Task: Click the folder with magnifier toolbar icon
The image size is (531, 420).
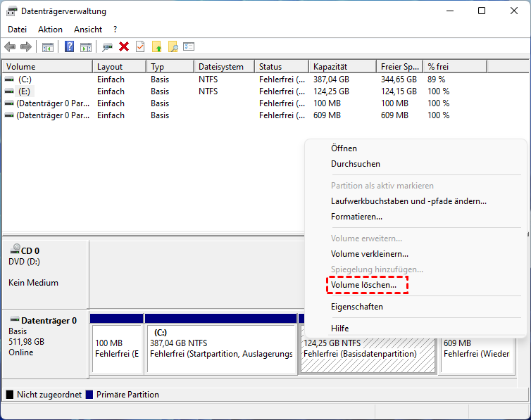Action: [173, 46]
